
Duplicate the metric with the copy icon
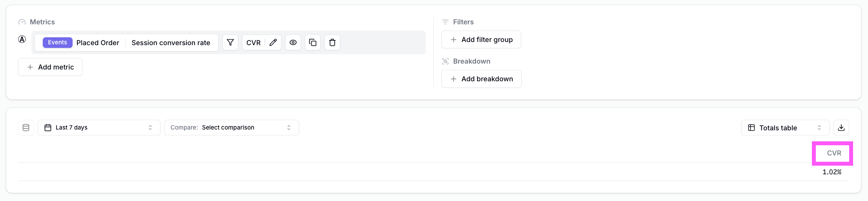tap(313, 42)
